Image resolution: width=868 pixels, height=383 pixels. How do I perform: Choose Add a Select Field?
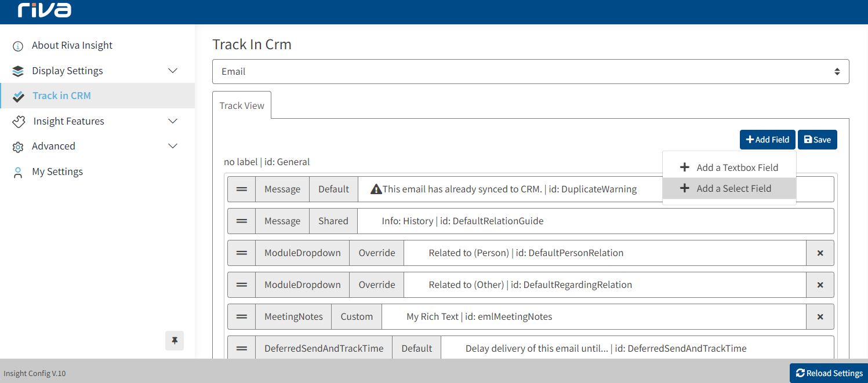729,188
